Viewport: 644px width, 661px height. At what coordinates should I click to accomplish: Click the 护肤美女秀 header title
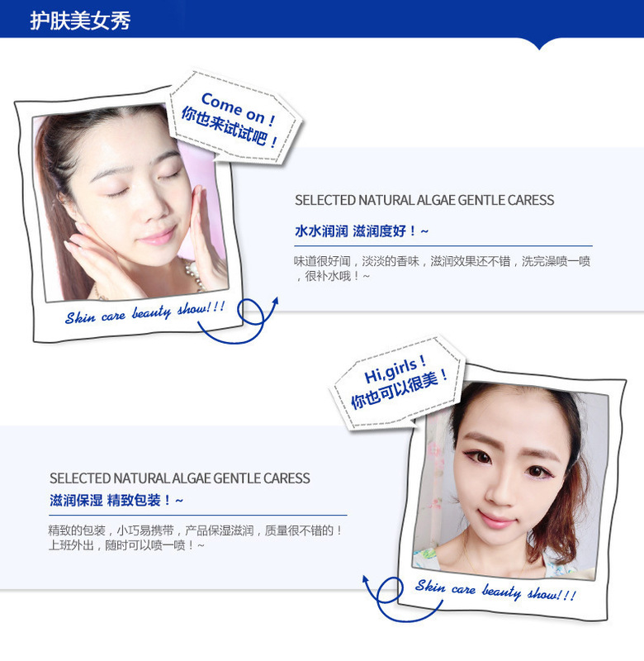[80, 20]
